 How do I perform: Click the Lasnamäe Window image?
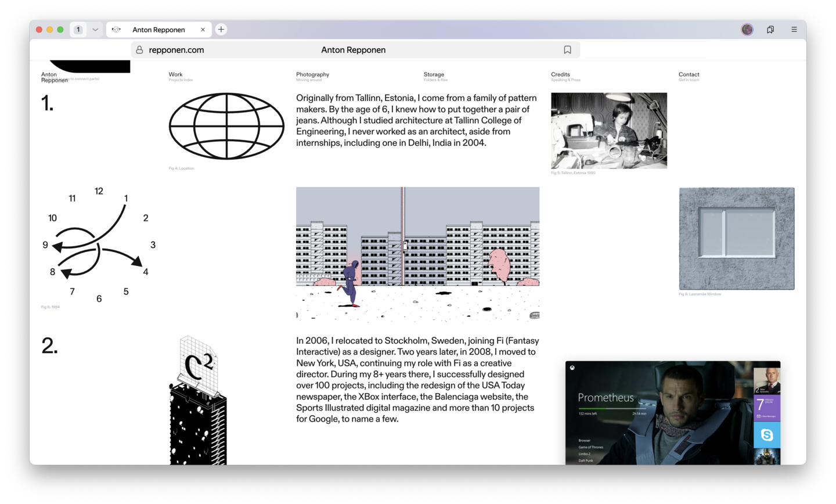click(x=736, y=238)
